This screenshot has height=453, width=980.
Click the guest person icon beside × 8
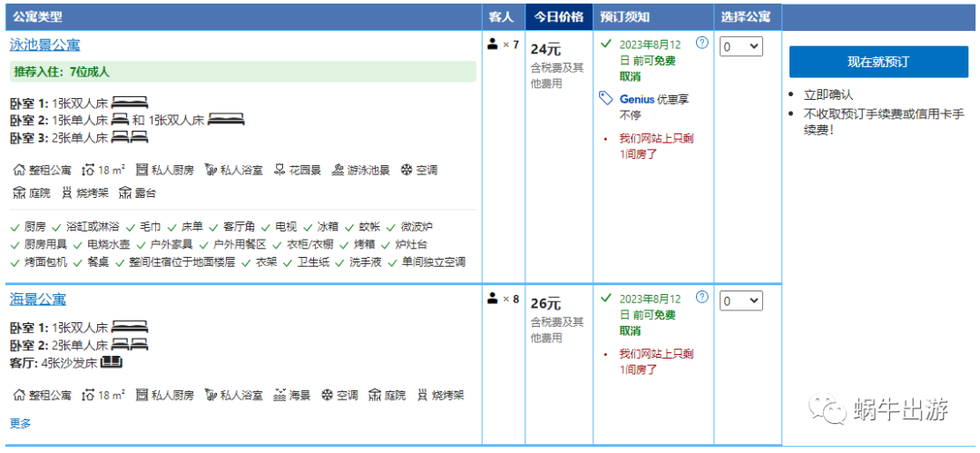coord(493,299)
